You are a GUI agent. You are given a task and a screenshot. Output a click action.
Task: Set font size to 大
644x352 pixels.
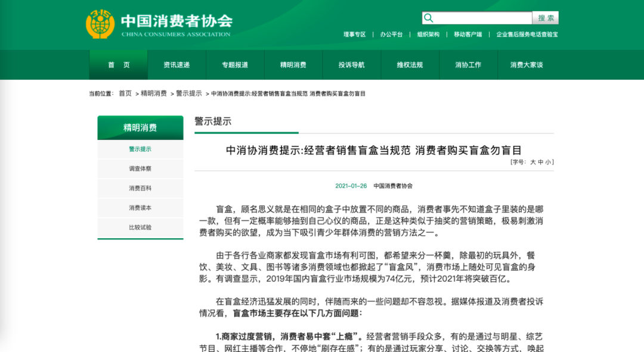[x=533, y=162]
